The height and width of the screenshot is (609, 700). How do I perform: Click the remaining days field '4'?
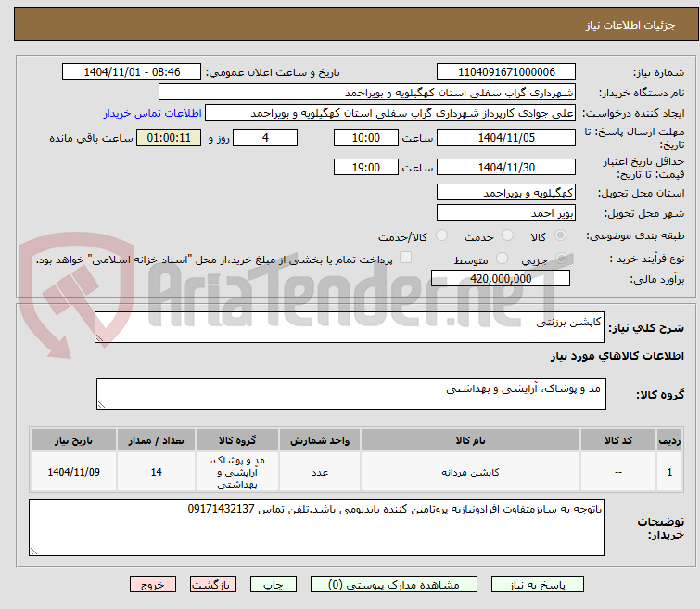[265, 137]
